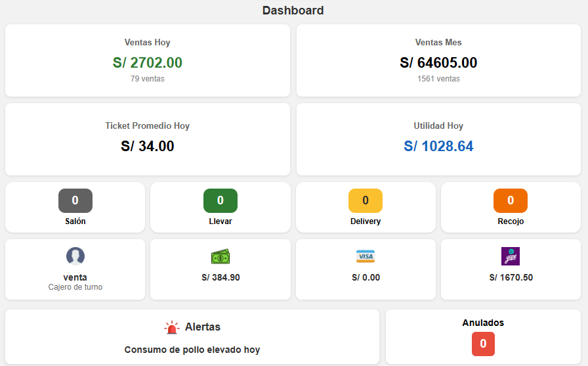Select the orange Recojo counter badge

pos(511,200)
